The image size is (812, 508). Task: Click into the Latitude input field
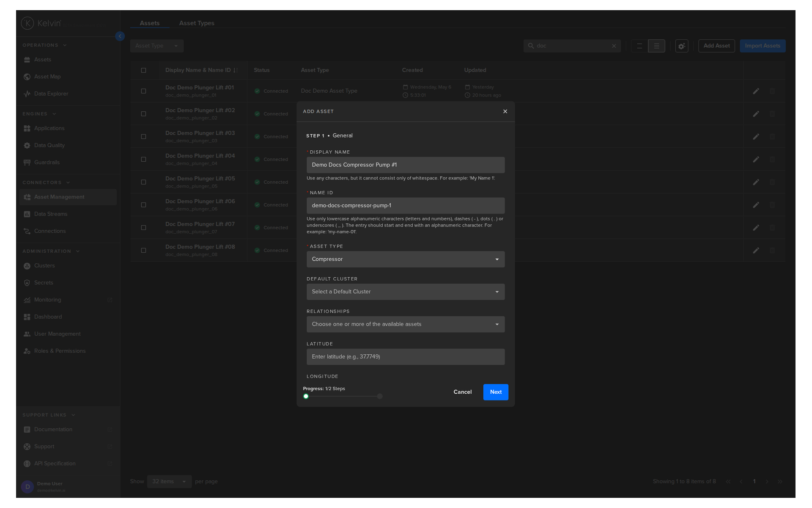point(406,357)
